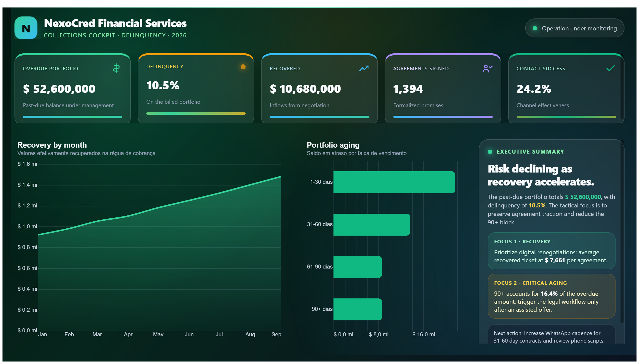Click the Channel effectiveness caption
Screen dimensions: 639x364
pyautogui.click(x=542, y=105)
